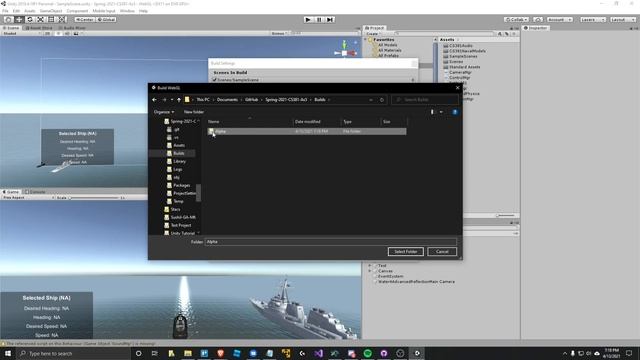Click New folder in file dialog
Viewport: 640px width, 360px height.
click(x=193, y=112)
